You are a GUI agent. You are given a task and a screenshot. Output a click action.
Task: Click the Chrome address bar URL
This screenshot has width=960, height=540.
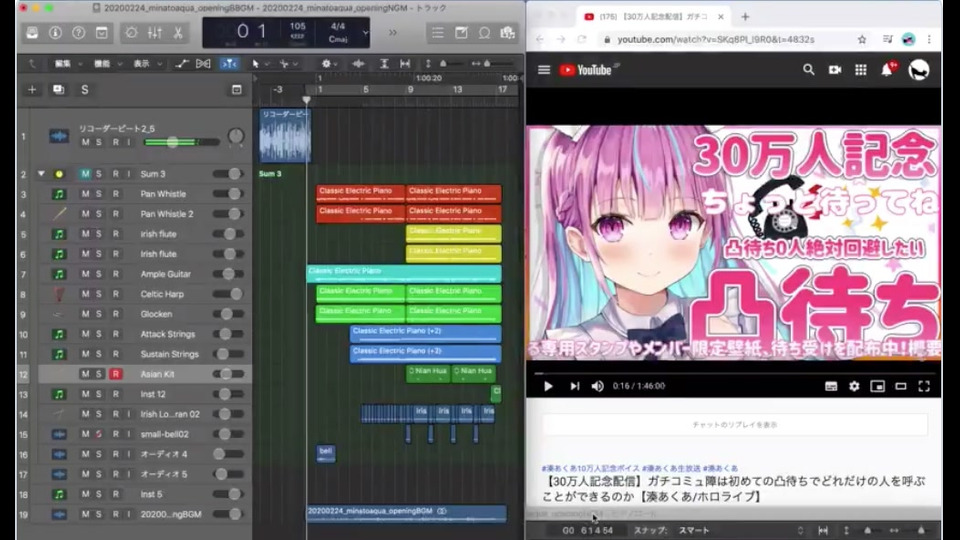point(716,39)
